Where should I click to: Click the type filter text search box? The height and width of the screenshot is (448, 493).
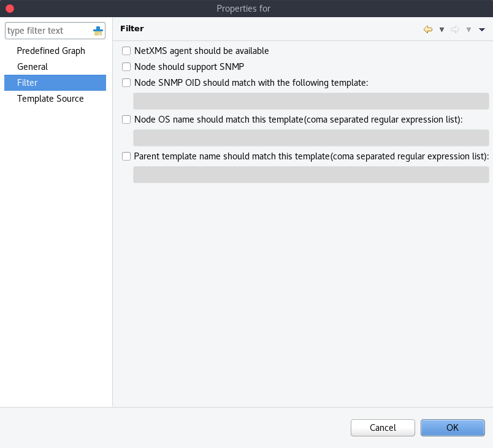point(48,31)
